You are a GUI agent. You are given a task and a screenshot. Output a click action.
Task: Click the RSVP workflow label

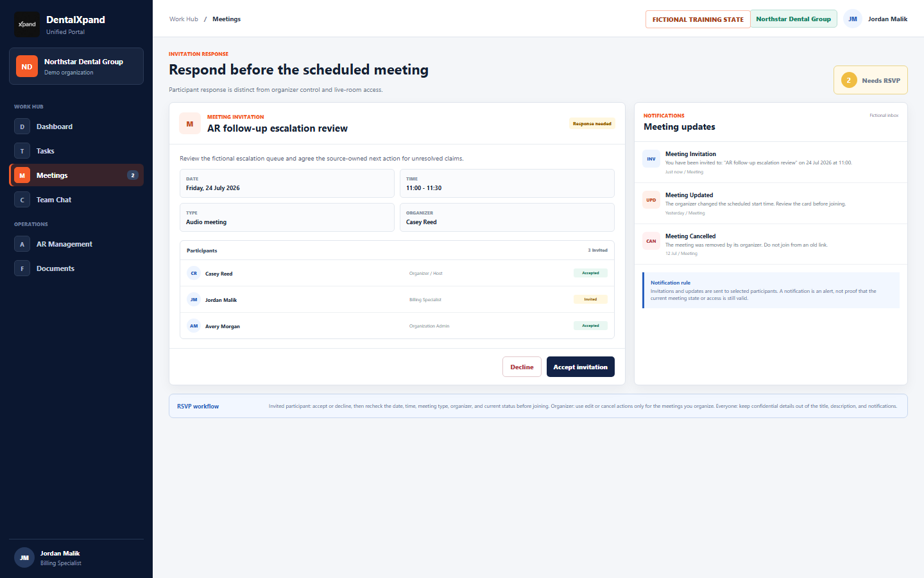pyautogui.click(x=198, y=407)
